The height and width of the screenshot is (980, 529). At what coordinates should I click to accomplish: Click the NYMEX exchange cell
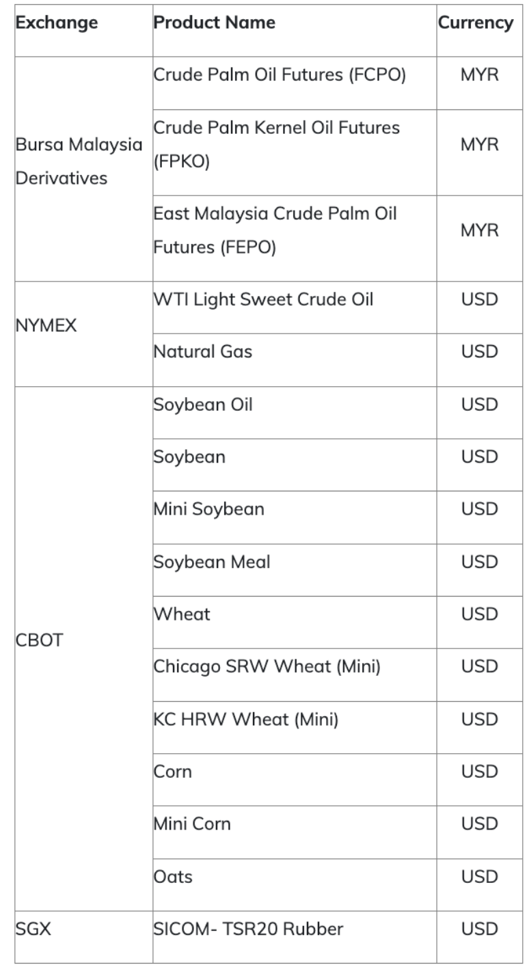[47, 326]
